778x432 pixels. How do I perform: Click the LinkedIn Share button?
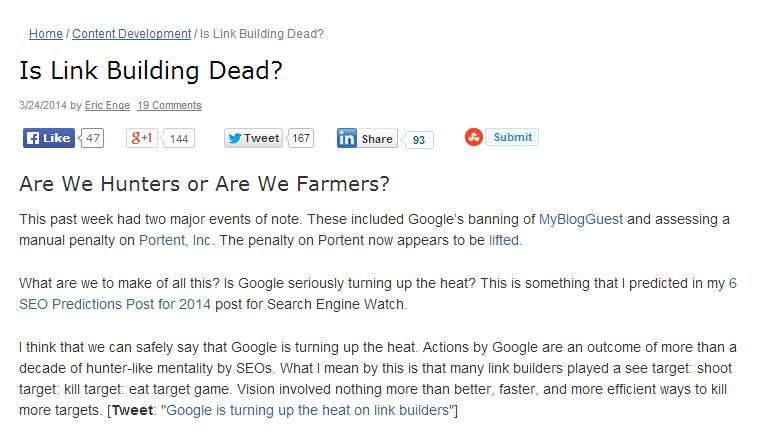pyautogui.click(x=367, y=138)
